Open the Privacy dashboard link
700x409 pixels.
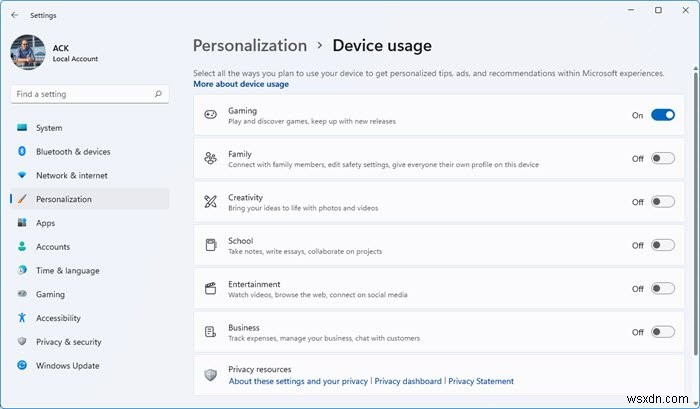(408, 381)
